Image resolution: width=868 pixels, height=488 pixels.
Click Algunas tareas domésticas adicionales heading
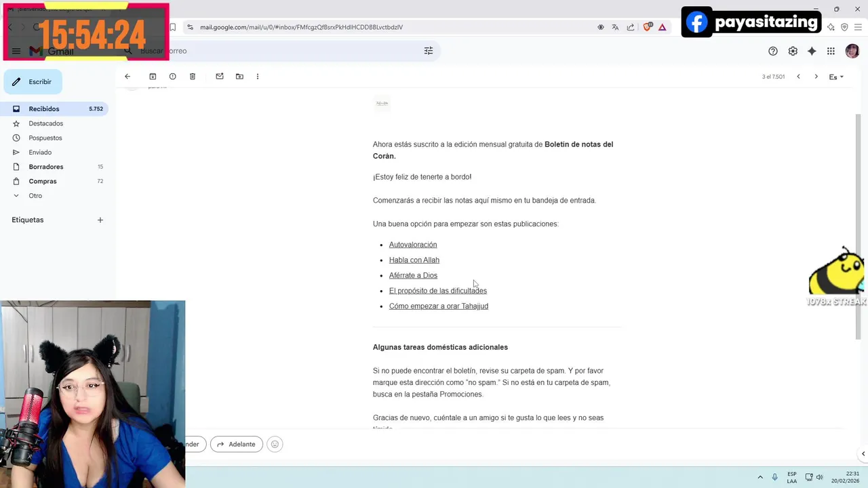(440, 347)
